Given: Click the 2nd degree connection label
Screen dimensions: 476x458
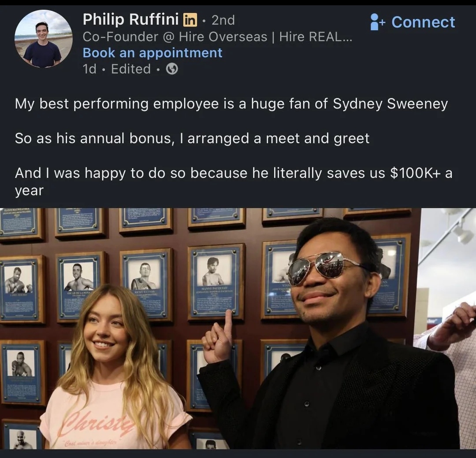Looking at the screenshot, I should click(x=223, y=20).
